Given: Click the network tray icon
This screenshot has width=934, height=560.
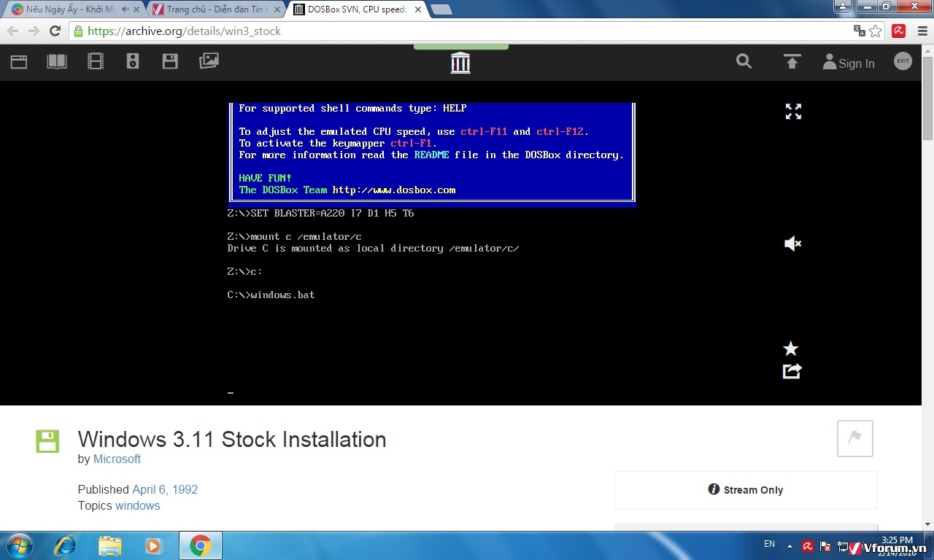Looking at the screenshot, I should pyautogui.click(x=842, y=545).
